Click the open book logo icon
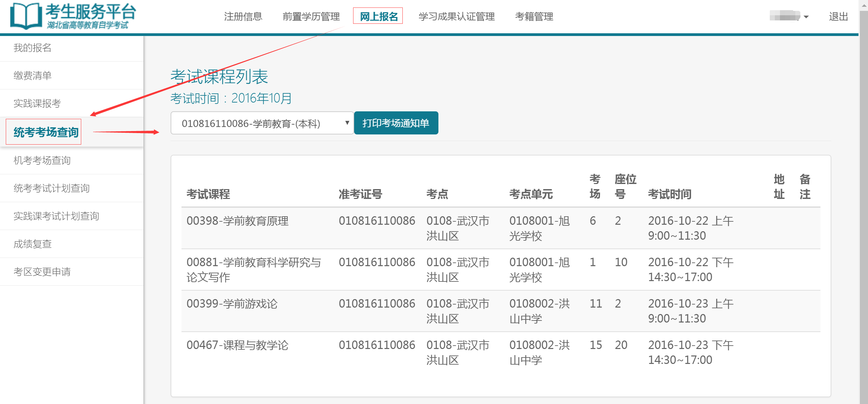868x404 pixels. pos(25,16)
